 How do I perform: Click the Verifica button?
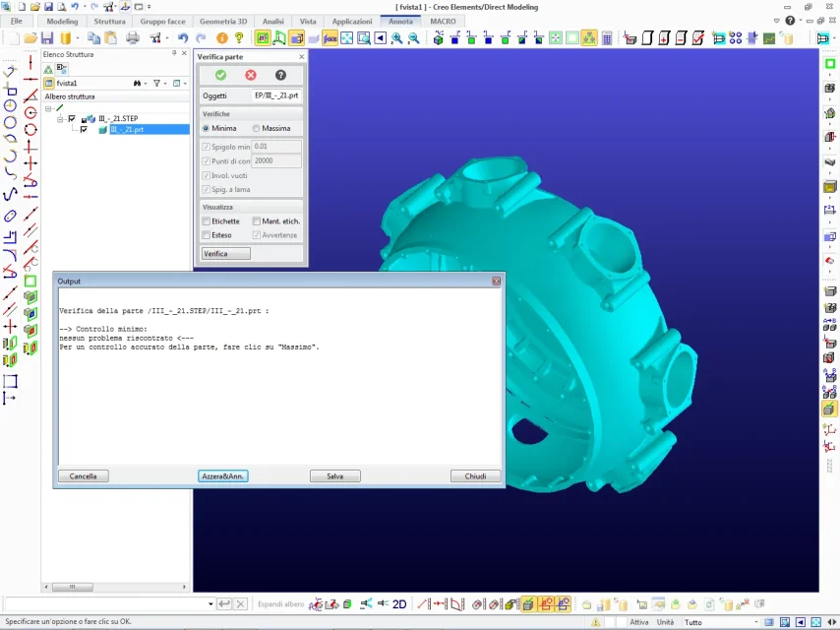pos(225,254)
